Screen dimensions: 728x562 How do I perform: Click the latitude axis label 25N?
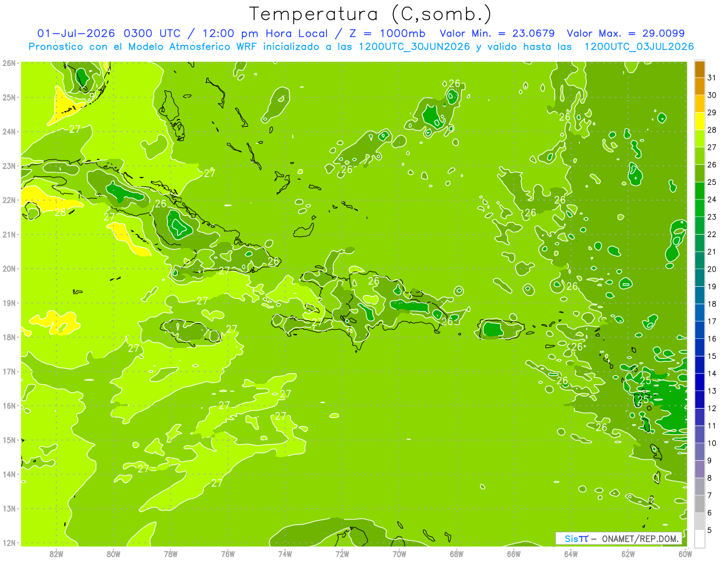(8, 97)
